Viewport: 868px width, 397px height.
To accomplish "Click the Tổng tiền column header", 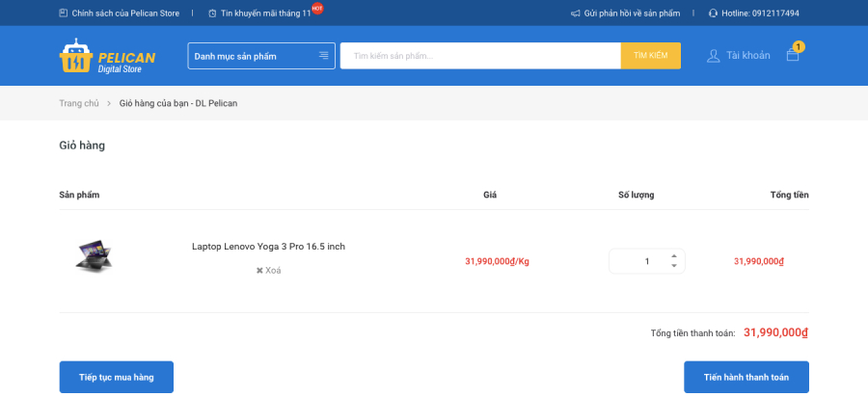I will click(x=789, y=195).
